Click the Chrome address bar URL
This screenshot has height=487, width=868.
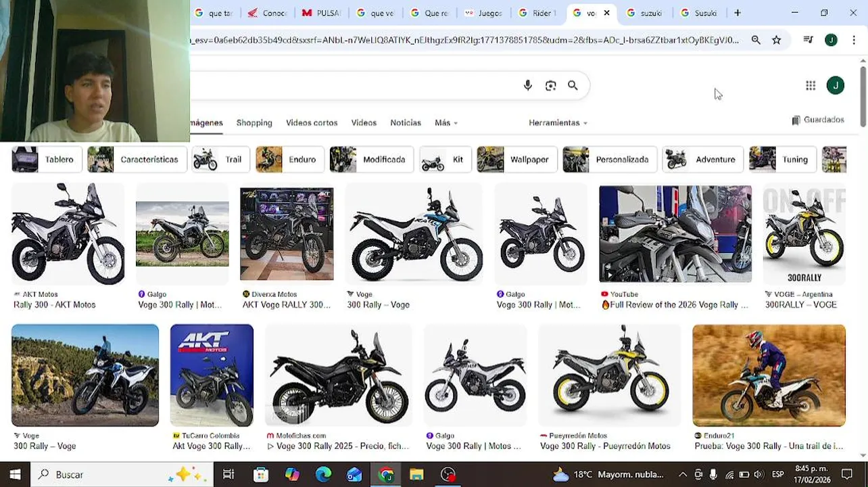[464, 40]
